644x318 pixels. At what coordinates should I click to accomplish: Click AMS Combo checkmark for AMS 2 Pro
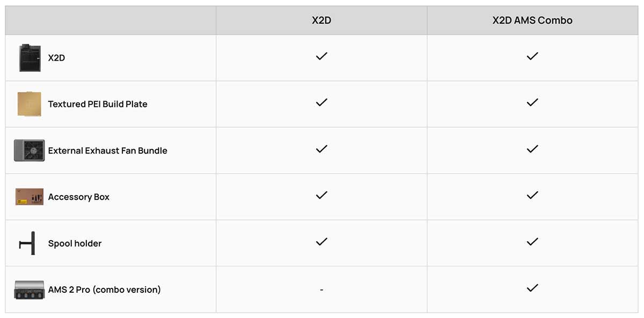point(532,288)
